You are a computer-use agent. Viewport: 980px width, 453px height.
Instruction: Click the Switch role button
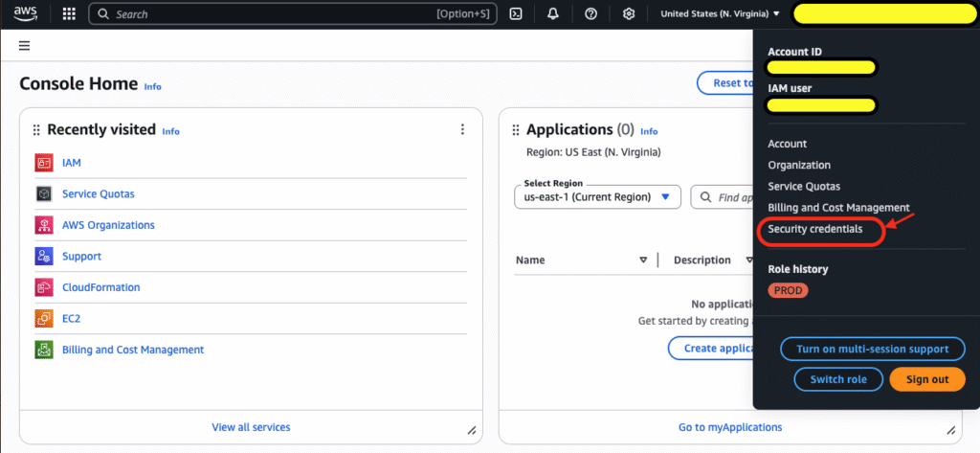(x=838, y=379)
